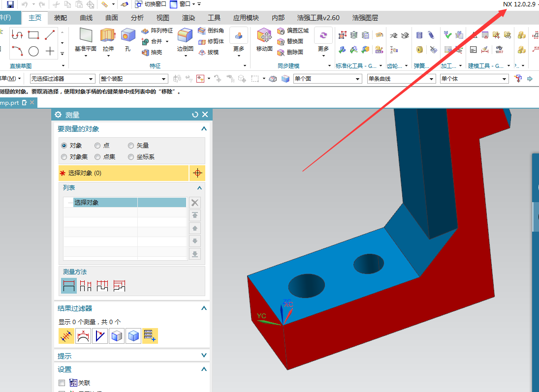Image resolution: width=539 pixels, height=392 pixels.
Task: Click 更多 in the 同步建模 group
Action: [323, 42]
